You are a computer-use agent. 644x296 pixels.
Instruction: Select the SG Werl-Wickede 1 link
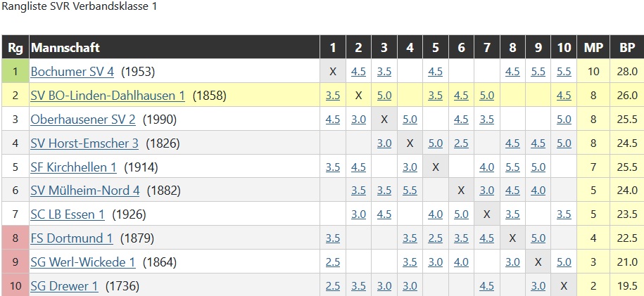[x=83, y=262]
